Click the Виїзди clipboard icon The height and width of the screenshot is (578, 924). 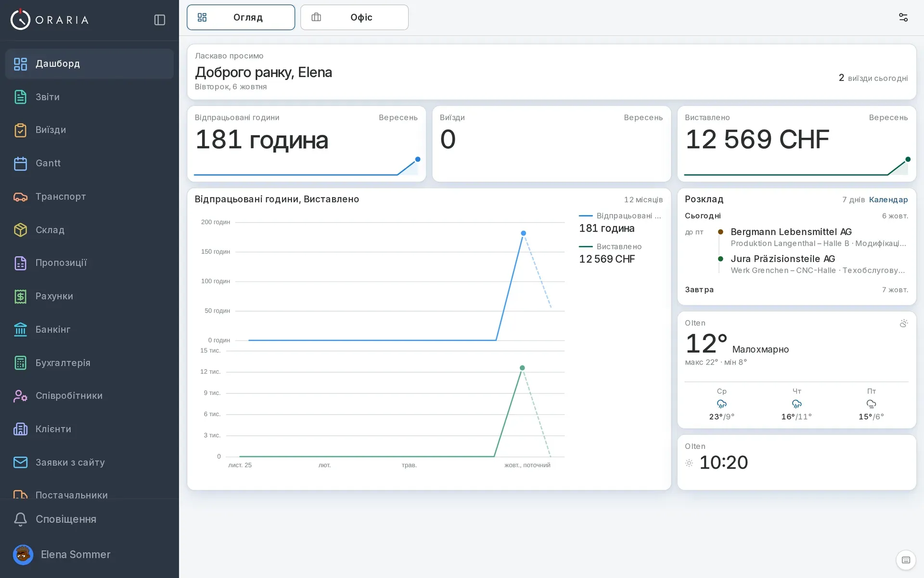click(20, 130)
